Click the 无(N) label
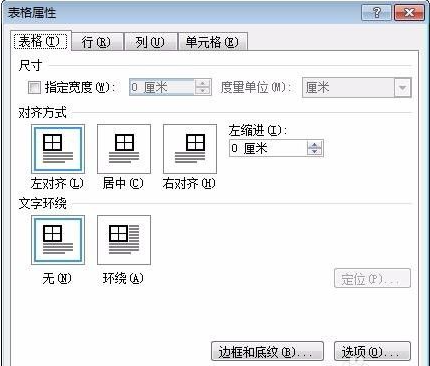This screenshot has width=430, height=366. 57,278
